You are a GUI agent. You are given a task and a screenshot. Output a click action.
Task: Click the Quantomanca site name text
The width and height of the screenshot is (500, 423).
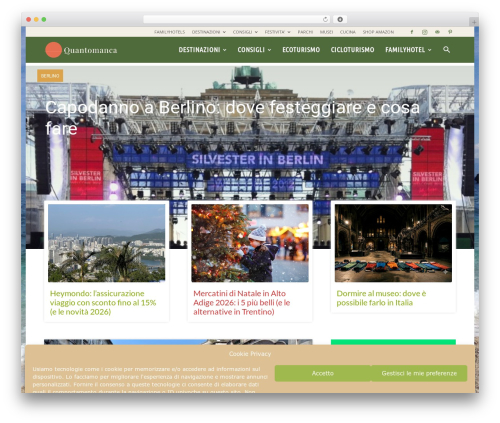click(90, 50)
